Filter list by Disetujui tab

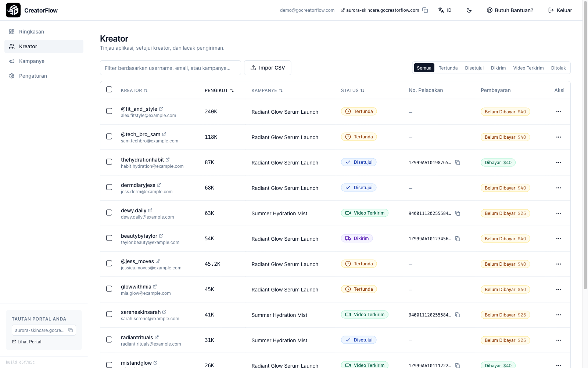[474, 68]
